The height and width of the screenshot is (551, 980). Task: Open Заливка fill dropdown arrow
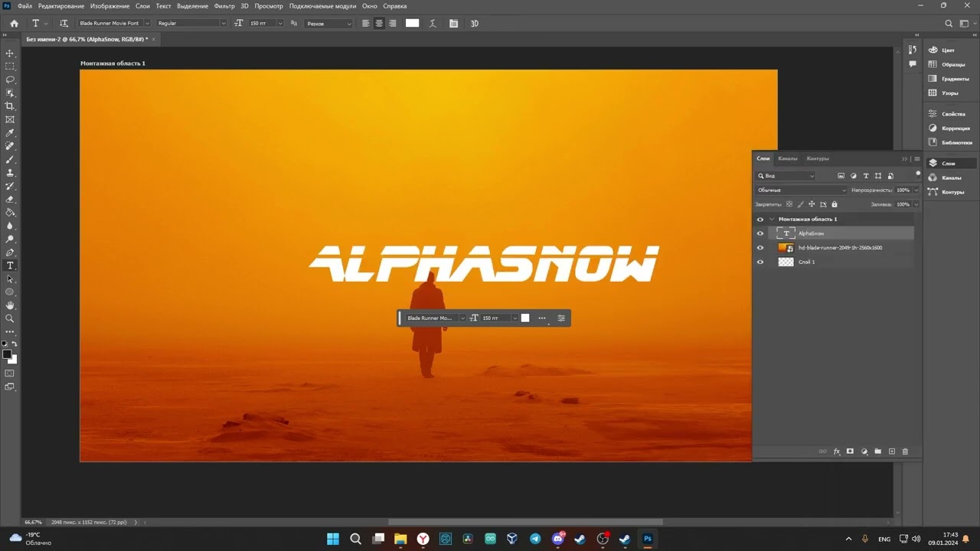coord(916,204)
